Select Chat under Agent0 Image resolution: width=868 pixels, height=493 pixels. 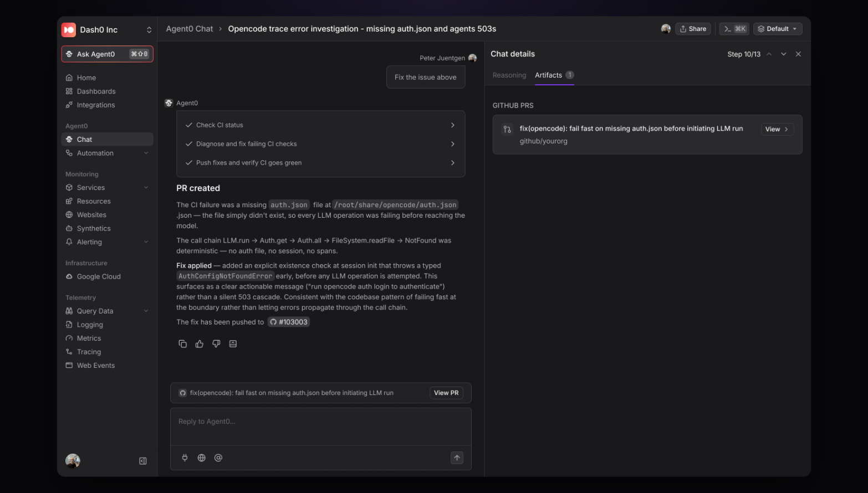[x=107, y=140]
